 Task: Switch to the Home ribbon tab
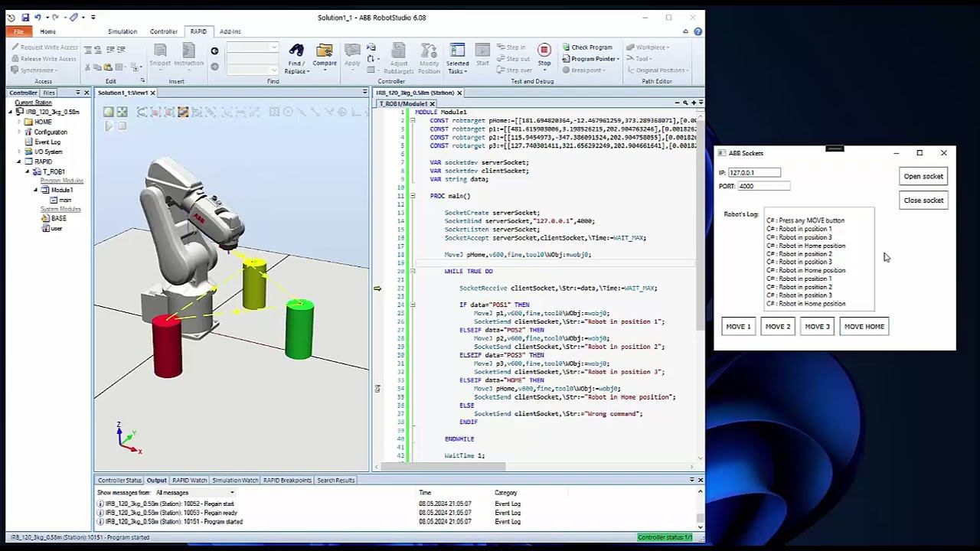pos(47,31)
